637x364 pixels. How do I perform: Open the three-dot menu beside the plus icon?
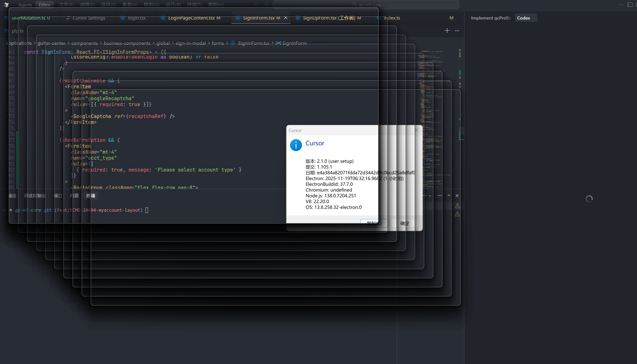457,30
